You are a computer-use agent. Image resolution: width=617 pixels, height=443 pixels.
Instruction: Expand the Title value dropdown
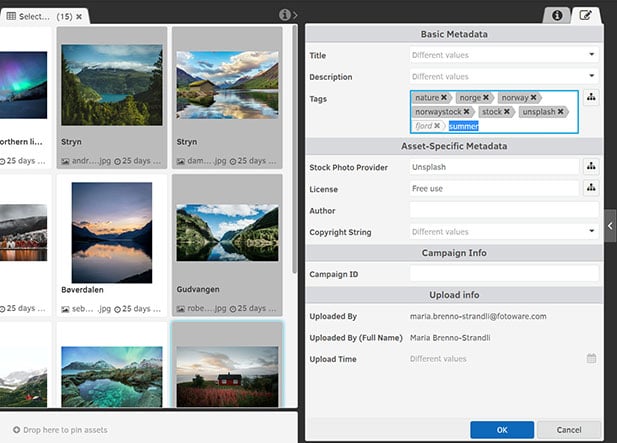pos(591,54)
